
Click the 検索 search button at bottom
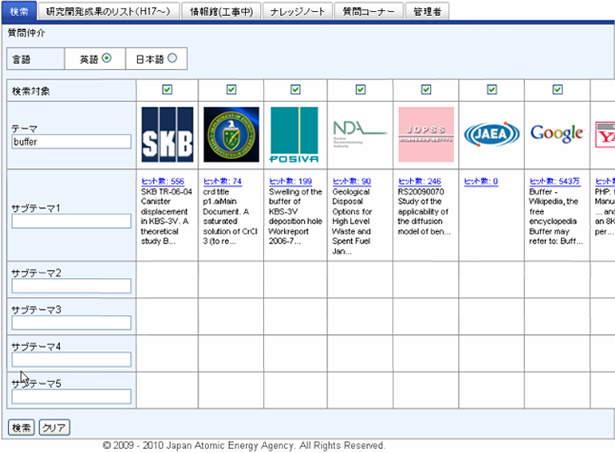click(21, 428)
